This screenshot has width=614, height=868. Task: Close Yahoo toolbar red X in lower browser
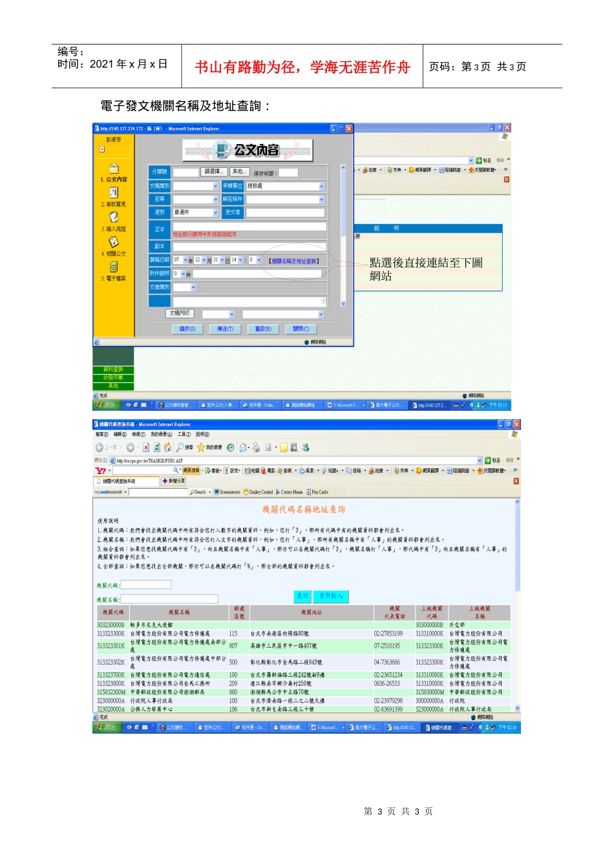[x=516, y=481]
